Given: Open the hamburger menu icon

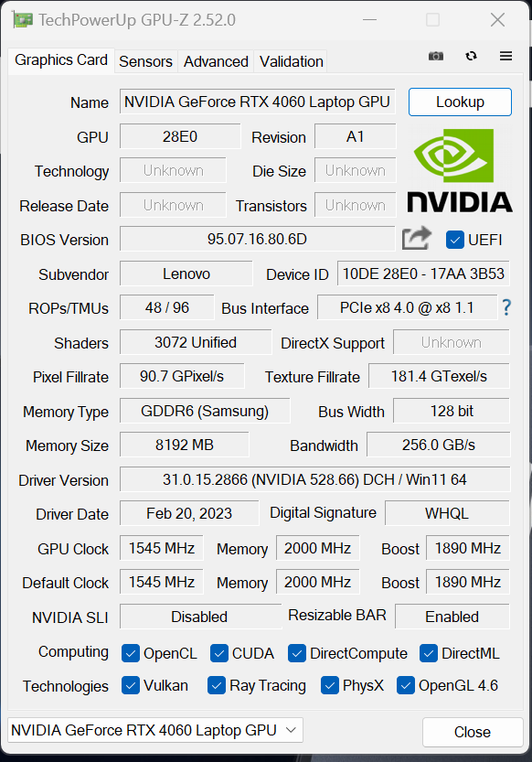Looking at the screenshot, I should pos(505,56).
